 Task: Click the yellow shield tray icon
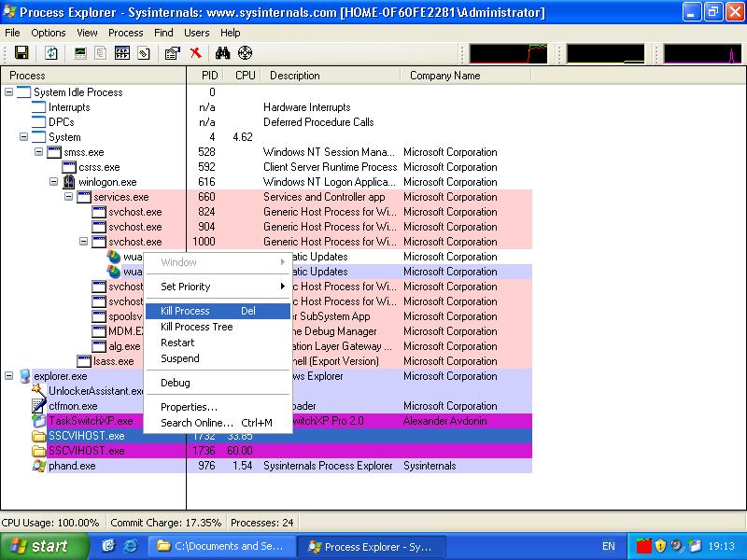pos(660,546)
